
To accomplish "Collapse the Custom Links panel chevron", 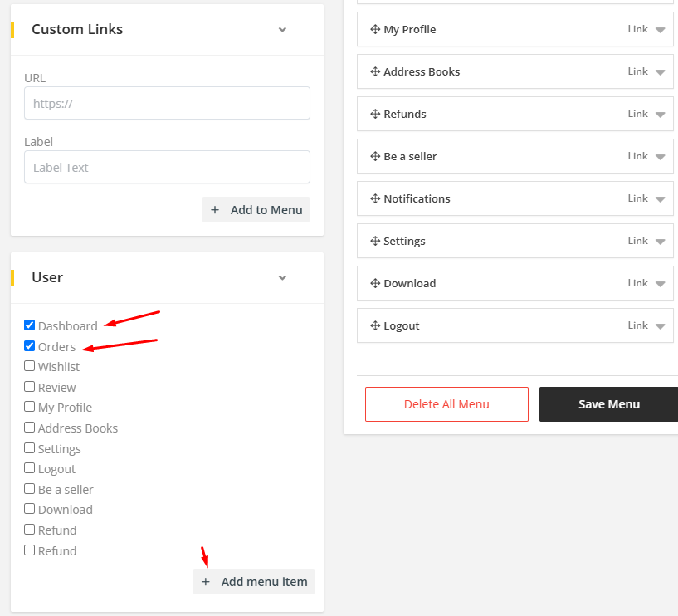I will [x=282, y=30].
